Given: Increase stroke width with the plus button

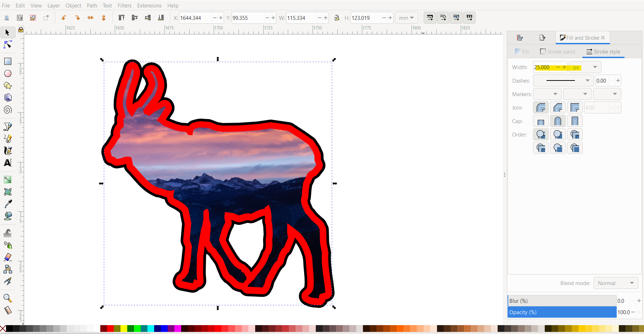Looking at the screenshot, I should point(564,67).
